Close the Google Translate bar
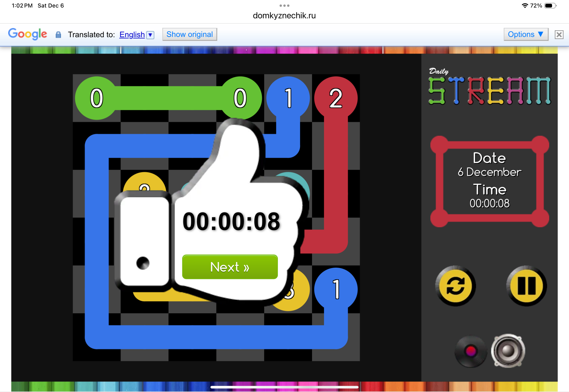Viewport: 569px width, 392px height. pyautogui.click(x=559, y=35)
